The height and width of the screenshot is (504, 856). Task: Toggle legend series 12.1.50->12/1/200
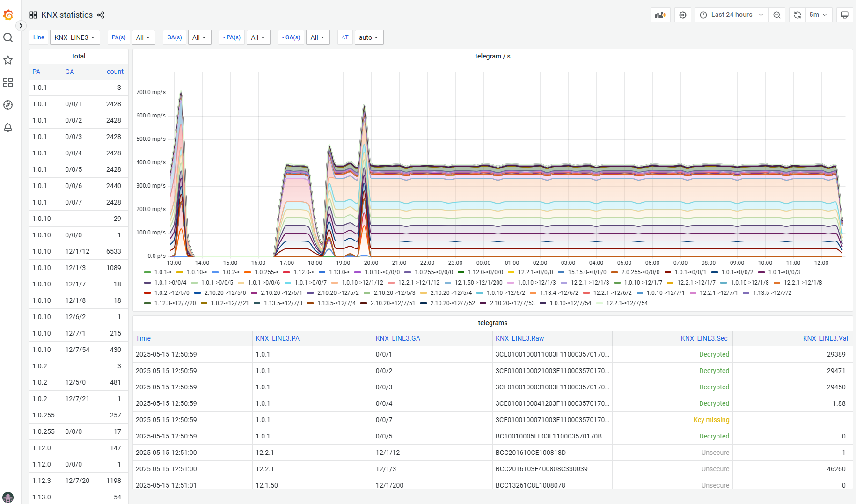(478, 283)
